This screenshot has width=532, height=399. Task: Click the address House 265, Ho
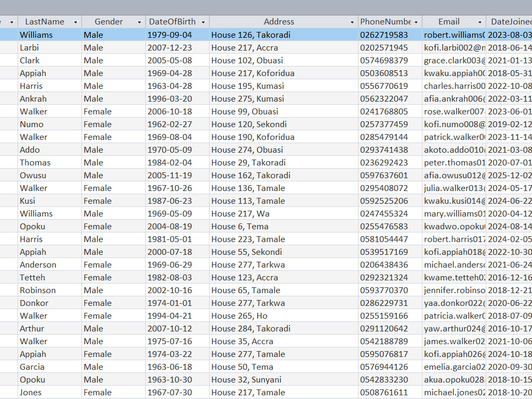click(x=284, y=315)
